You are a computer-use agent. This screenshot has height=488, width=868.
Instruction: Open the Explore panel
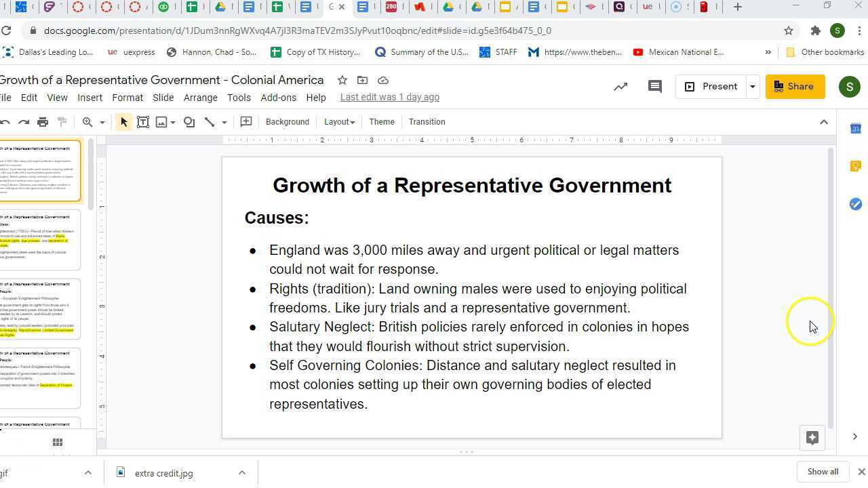point(812,437)
